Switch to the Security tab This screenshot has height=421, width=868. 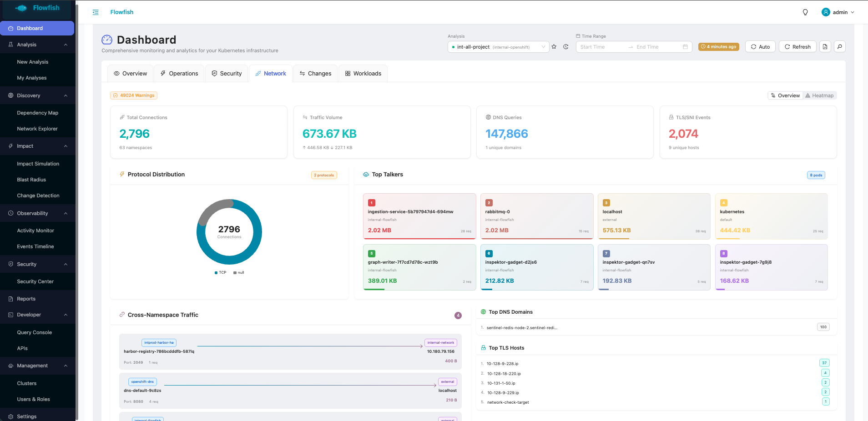[227, 73]
